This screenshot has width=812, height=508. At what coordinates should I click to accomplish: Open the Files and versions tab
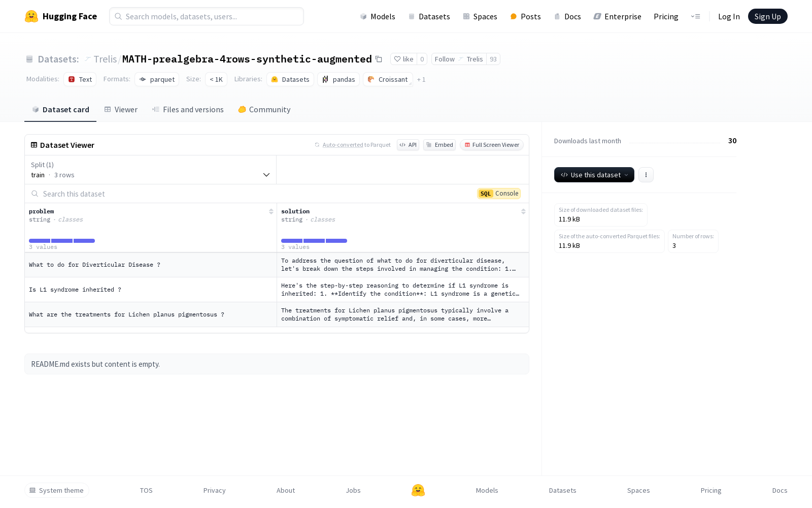coord(188,110)
